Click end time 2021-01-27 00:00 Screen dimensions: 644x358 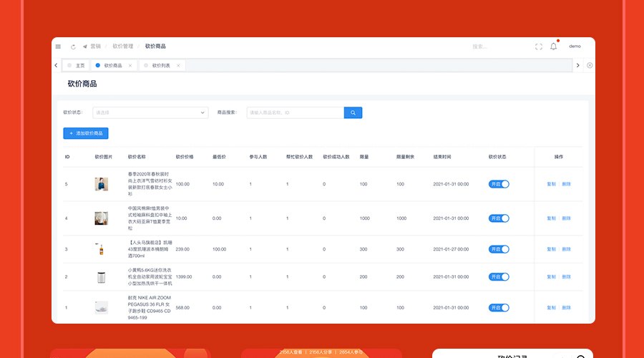(451, 249)
